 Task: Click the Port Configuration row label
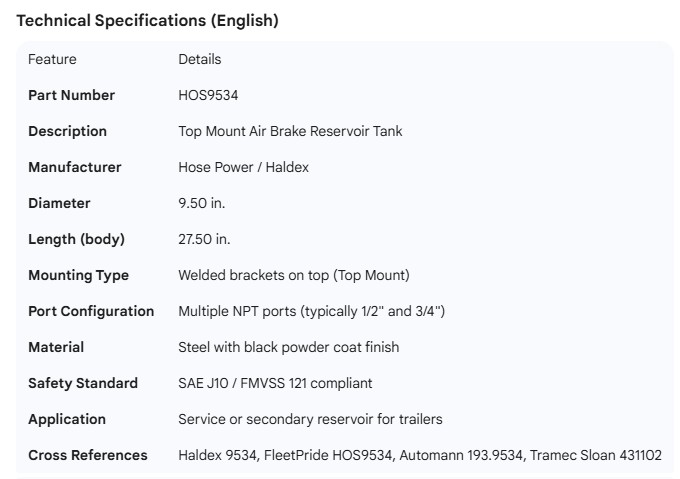tap(91, 311)
